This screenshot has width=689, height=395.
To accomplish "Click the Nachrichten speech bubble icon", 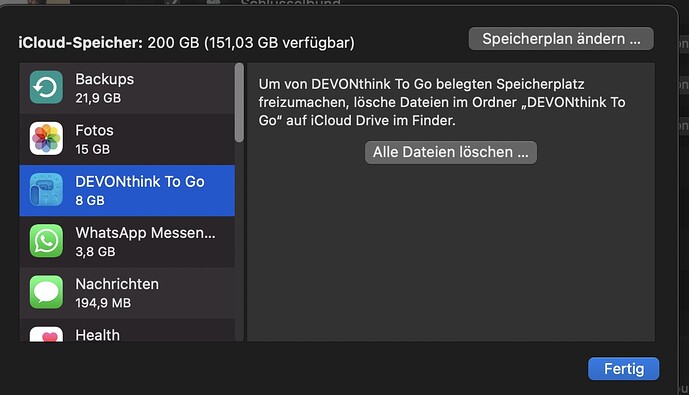I will click(x=46, y=292).
